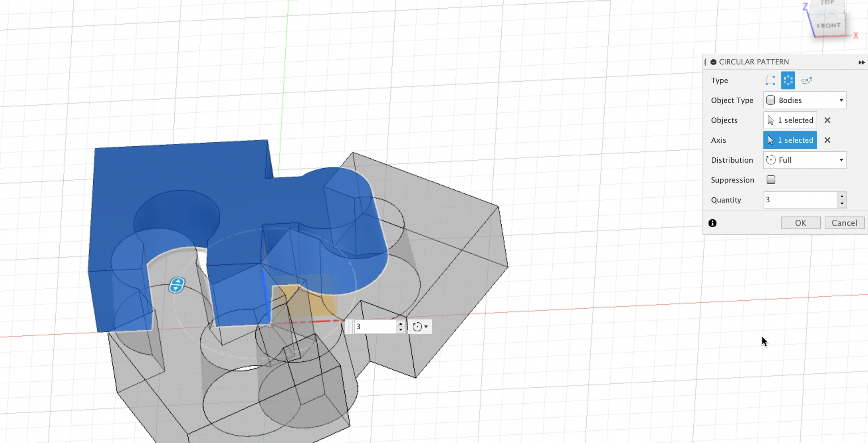Collapse the Circular Pattern dialog minus icon
The image size is (868, 443).
[x=713, y=62]
